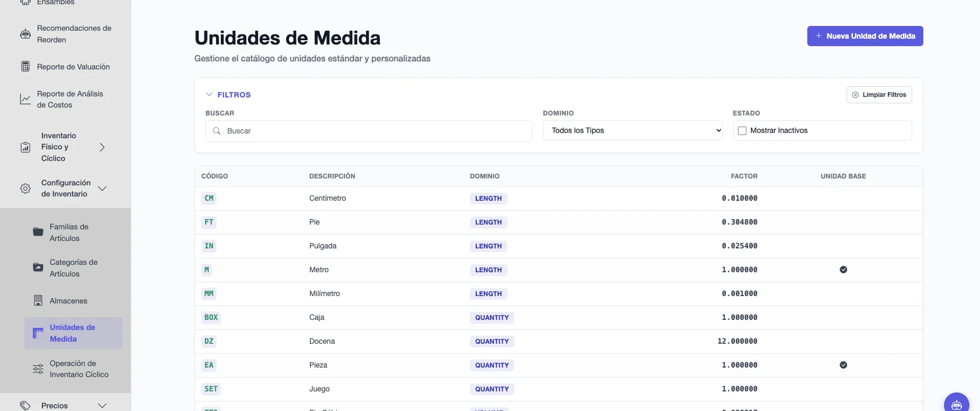
Task: Click the FACTOR column header
Action: coord(744,176)
